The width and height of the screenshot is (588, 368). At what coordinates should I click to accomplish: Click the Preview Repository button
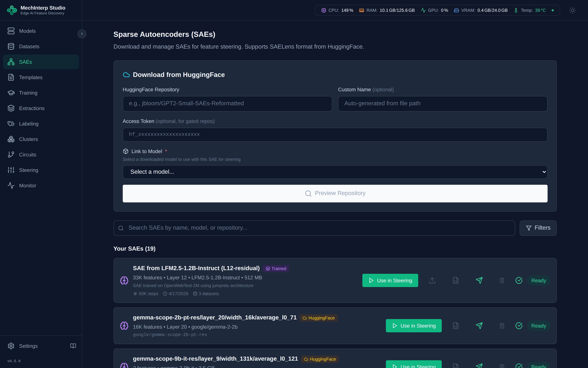click(x=335, y=194)
